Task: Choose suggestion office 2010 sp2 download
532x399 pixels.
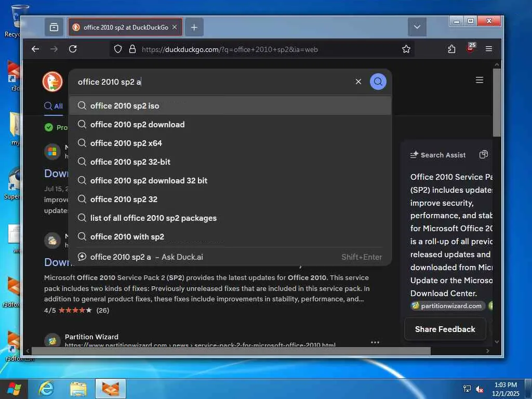Action: (x=230, y=125)
